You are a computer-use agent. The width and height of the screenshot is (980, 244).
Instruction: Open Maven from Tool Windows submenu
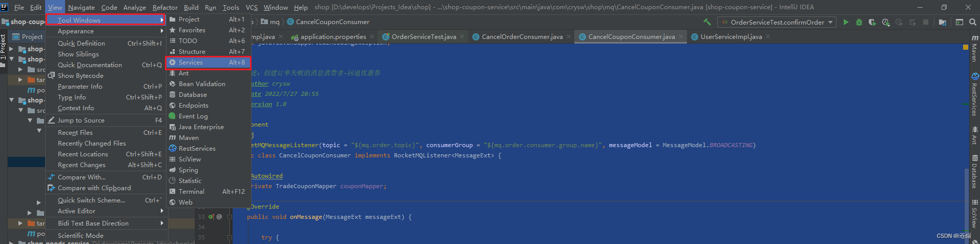208,138
